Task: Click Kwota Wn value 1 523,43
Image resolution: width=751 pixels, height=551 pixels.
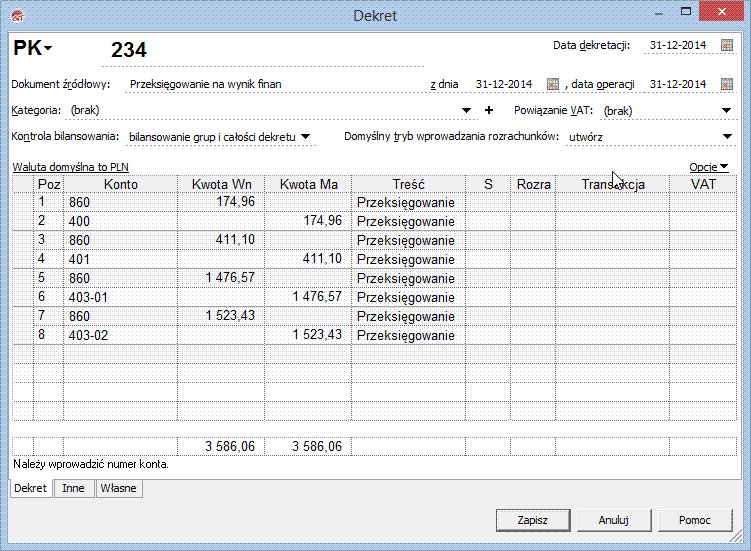Action: [x=230, y=315]
